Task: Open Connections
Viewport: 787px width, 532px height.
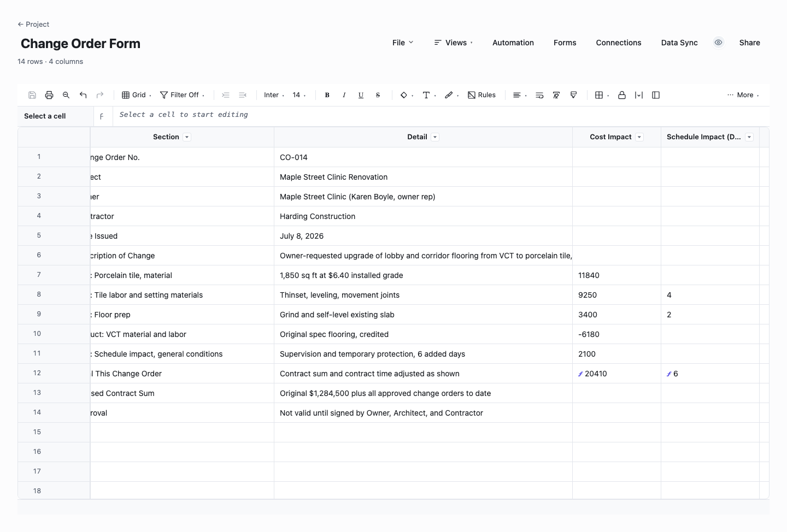Action: pos(619,43)
